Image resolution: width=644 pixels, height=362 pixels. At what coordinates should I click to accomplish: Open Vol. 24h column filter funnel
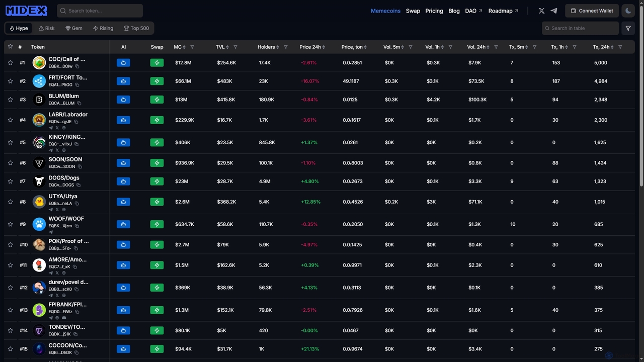(496, 47)
